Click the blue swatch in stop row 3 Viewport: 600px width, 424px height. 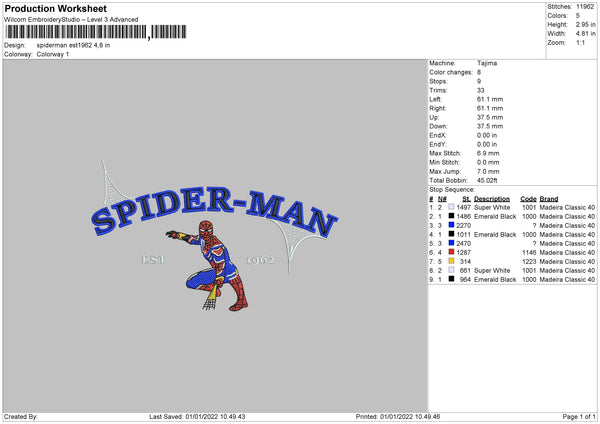coord(452,225)
